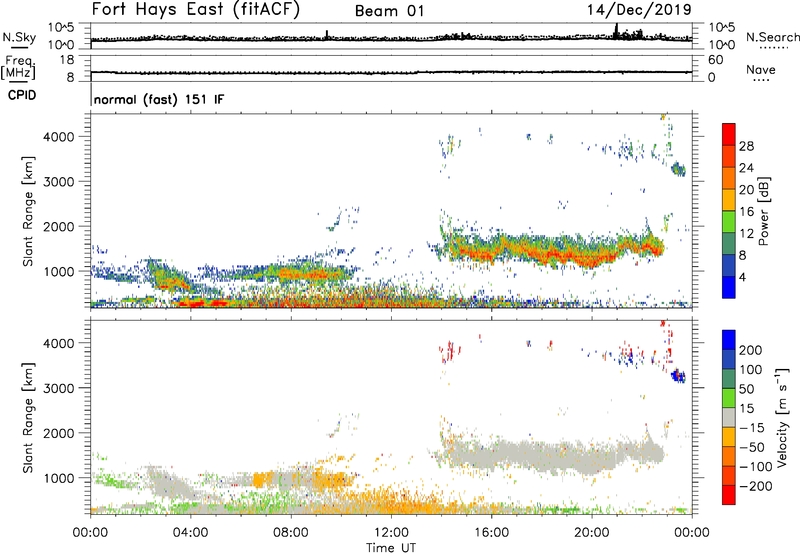Click the gray segment of the velocity colorbar
Screen dimensions: 800x554
[x=729, y=417]
